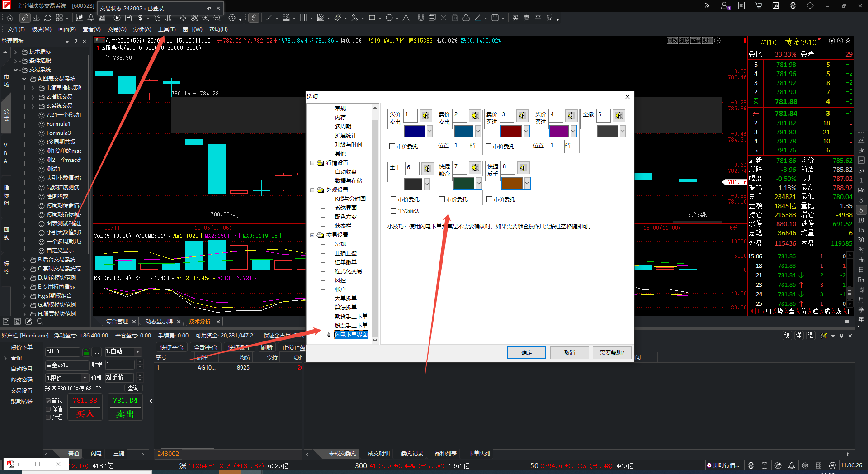The width and height of the screenshot is (868, 474).
Task: Collapse the 交易设置 tree node
Action: [x=312, y=235]
